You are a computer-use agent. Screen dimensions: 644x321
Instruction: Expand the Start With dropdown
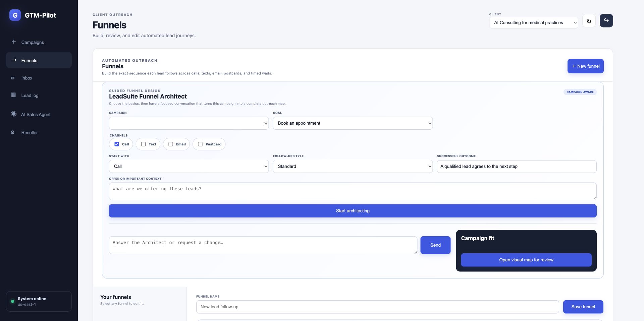click(x=189, y=167)
